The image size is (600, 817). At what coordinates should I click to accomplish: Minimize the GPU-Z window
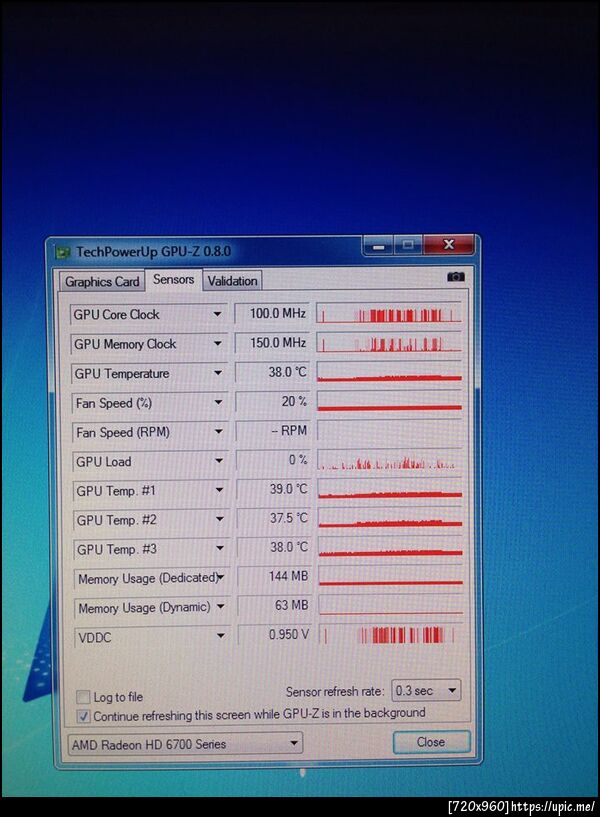[379, 245]
